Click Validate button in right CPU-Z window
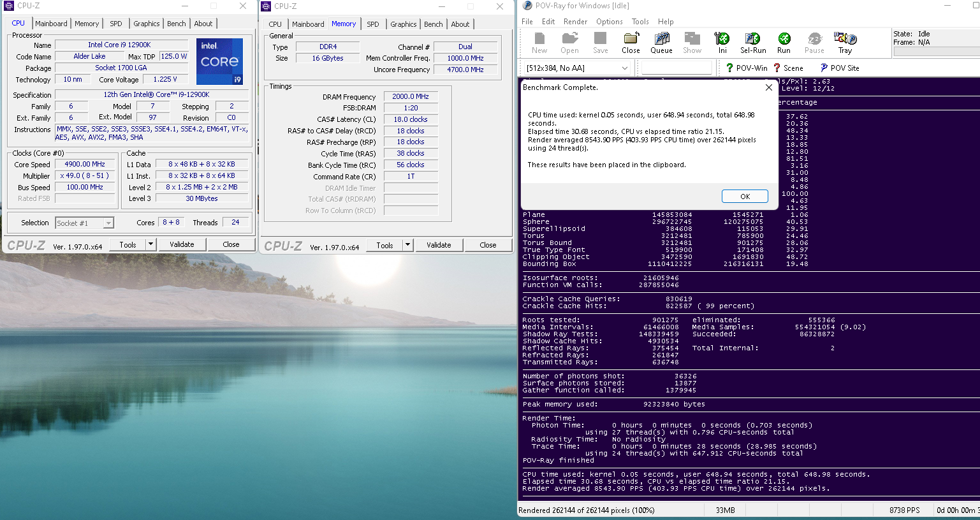The width and height of the screenshot is (980, 520). click(x=439, y=245)
